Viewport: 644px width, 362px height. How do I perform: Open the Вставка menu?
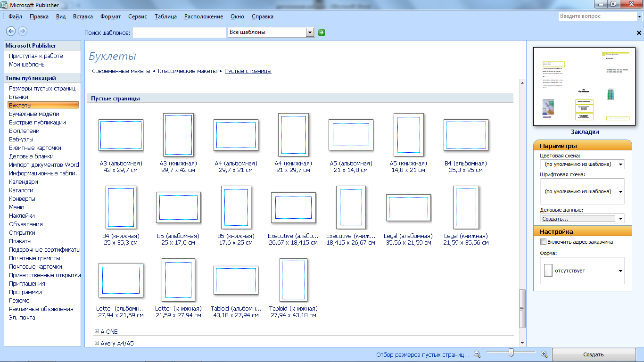click(83, 16)
